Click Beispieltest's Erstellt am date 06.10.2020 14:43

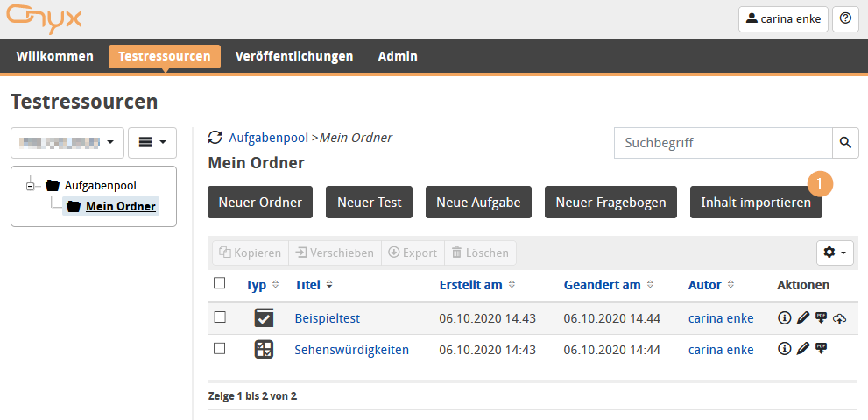(x=487, y=318)
